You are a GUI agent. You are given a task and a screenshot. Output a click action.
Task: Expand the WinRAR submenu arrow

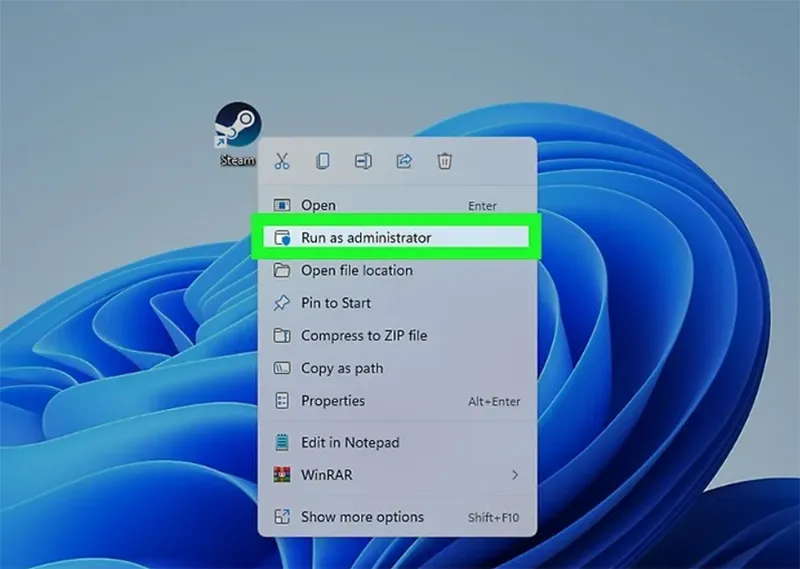click(515, 475)
